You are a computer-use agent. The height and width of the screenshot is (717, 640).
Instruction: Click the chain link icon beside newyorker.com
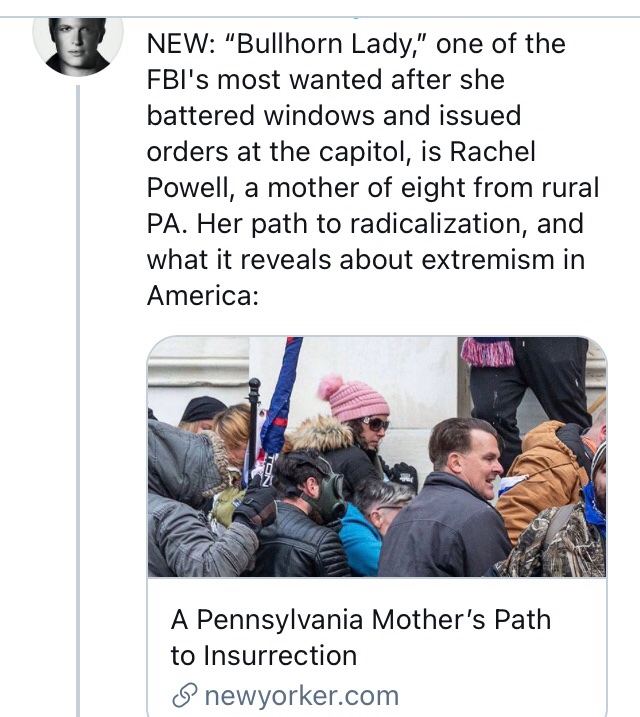pos(183,696)
